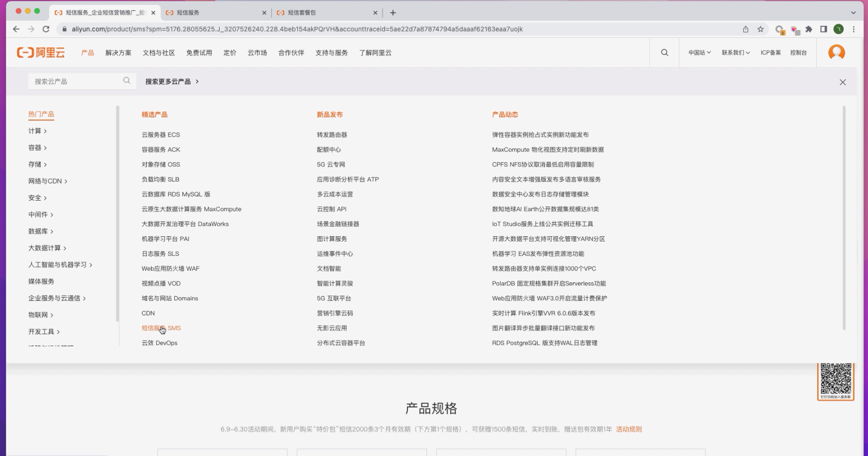The image size is (868, 456).
Task: Open 短信服务 SMS product link
Action: [x=161, y=328]
